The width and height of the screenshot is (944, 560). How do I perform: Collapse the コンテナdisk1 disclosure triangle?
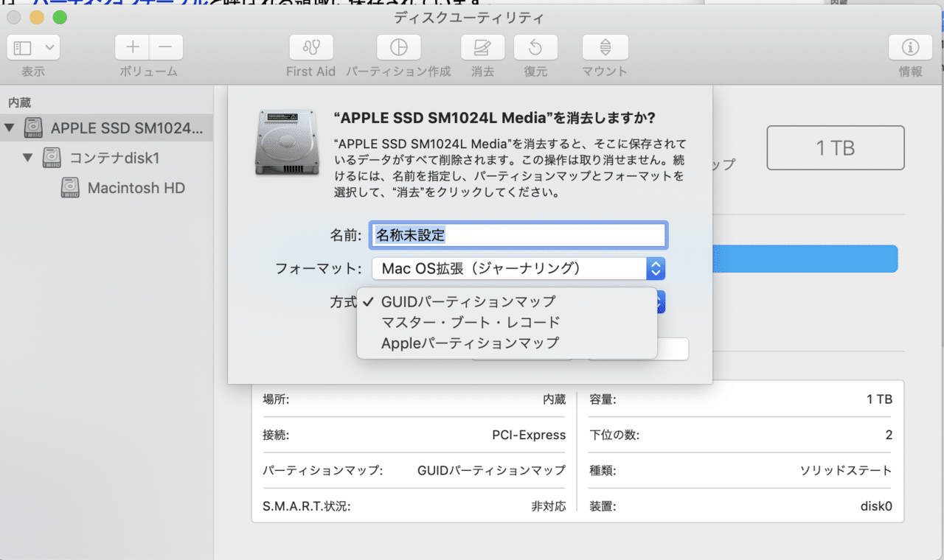(x=28, y=158)
